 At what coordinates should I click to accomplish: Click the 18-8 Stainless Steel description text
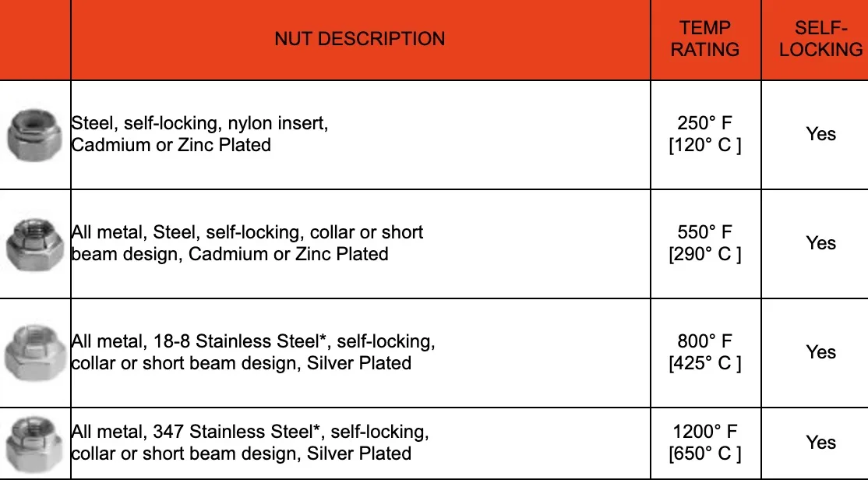tap(252, 352)
